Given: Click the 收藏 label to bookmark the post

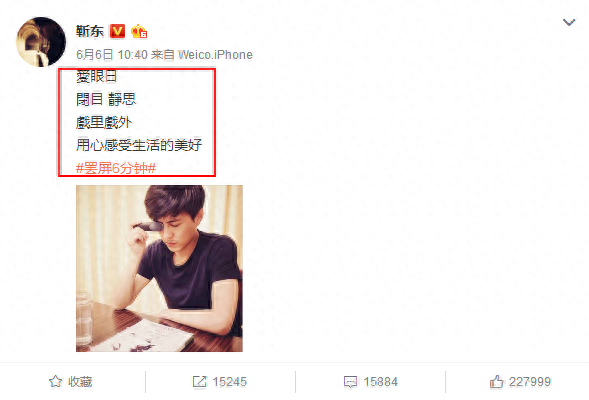Looking at the screenshot, I should [80, 382].
